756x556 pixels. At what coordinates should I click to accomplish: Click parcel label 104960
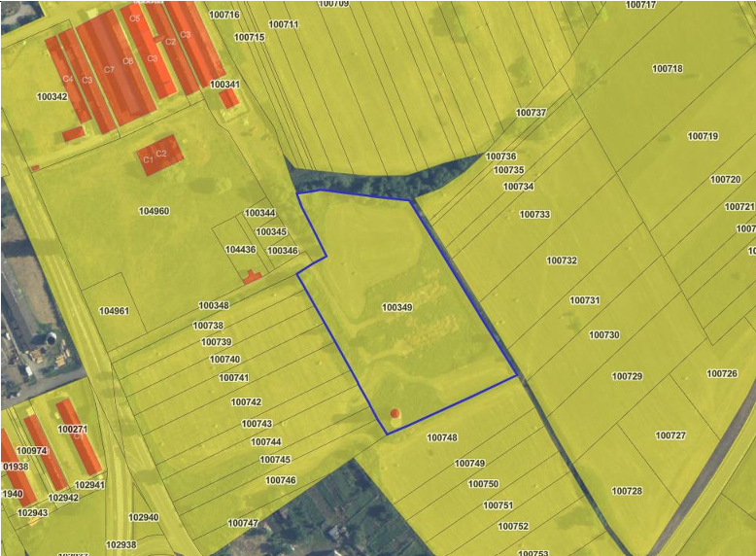pos(154,211)
